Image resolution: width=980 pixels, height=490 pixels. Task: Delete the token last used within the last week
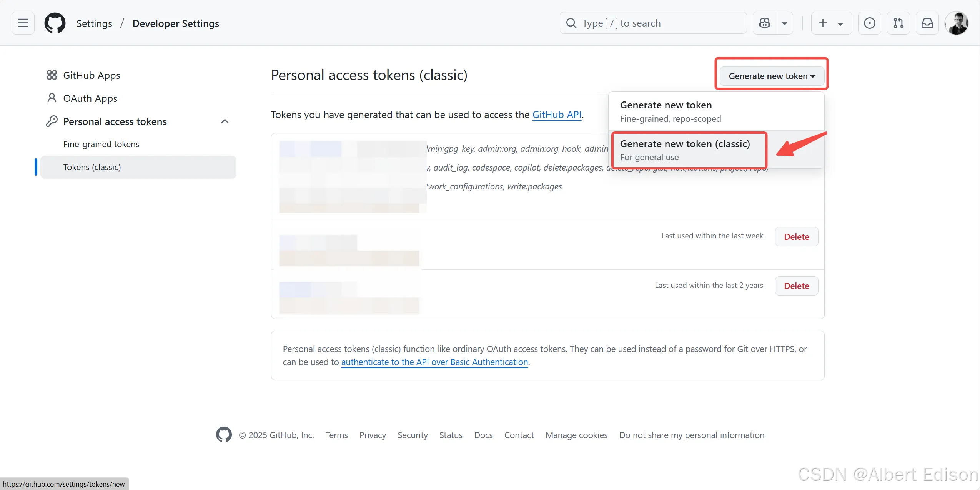tap(796, 237)
